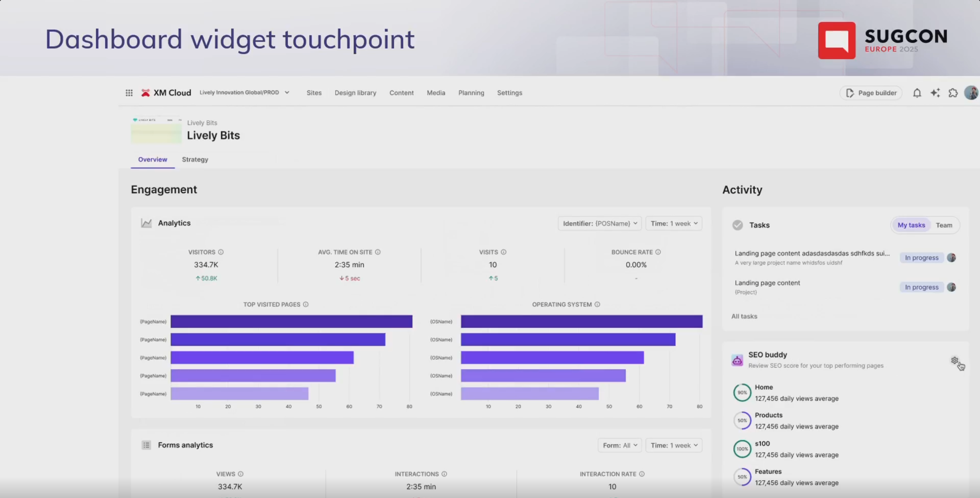Click the Visitors info icon
Screen dimensions: 980x498
[x=221, y=252]
